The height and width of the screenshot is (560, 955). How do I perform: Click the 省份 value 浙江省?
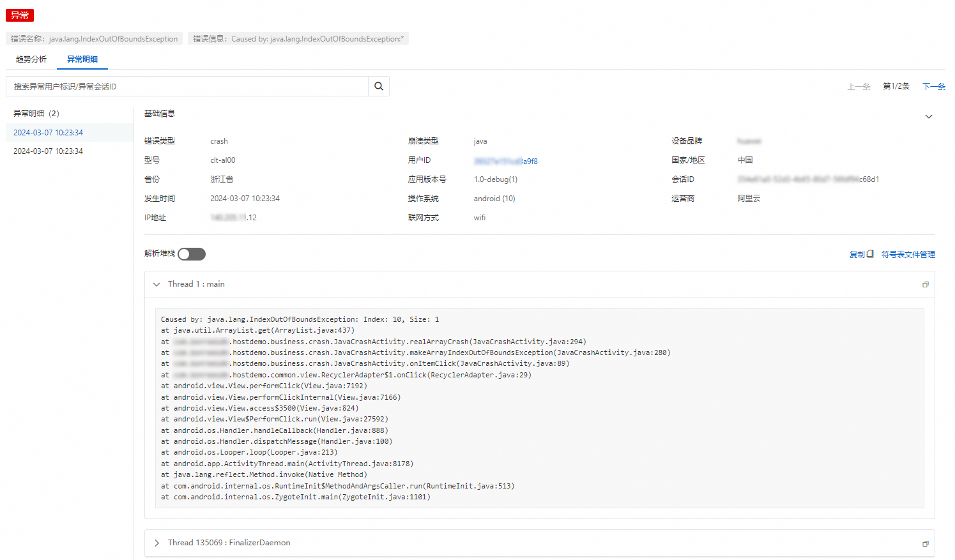(x=222, y=179)
